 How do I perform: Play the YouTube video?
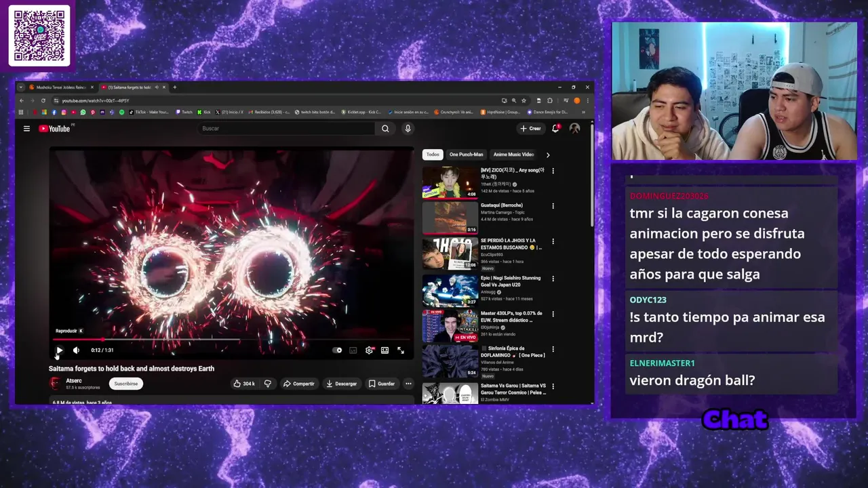coord(59,350)
